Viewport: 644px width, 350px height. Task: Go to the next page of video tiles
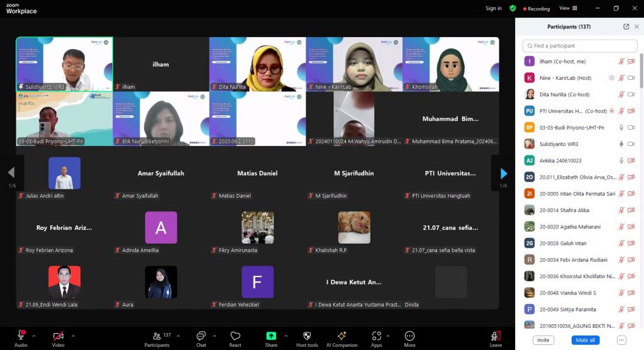click(503, 173)
